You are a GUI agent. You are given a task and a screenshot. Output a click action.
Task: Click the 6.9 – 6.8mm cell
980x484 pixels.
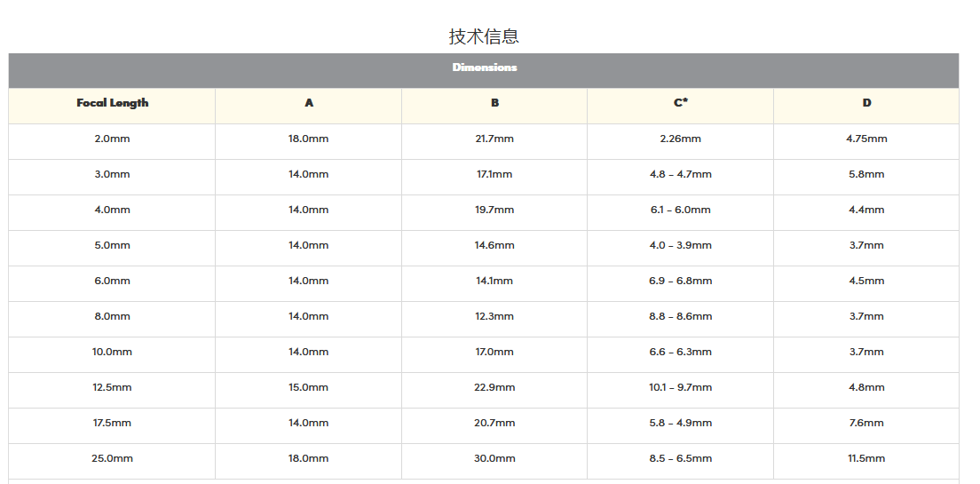click(680, 281)
